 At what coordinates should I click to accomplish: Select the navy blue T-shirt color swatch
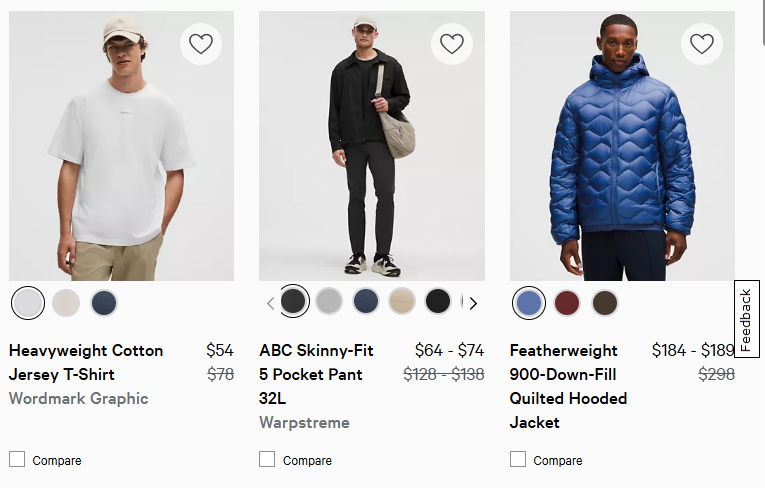click(104, 302)
